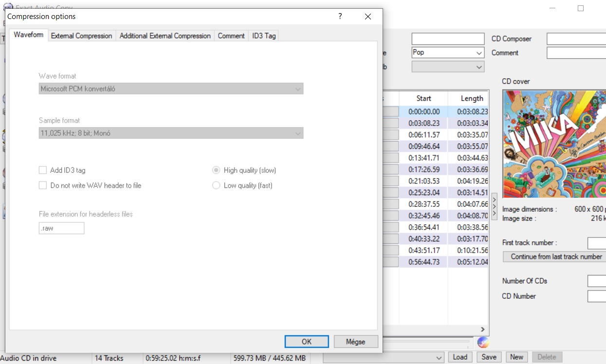This screenshot has width=606, height=364.
Task: Click the Delete button
Action: point(547,357)
